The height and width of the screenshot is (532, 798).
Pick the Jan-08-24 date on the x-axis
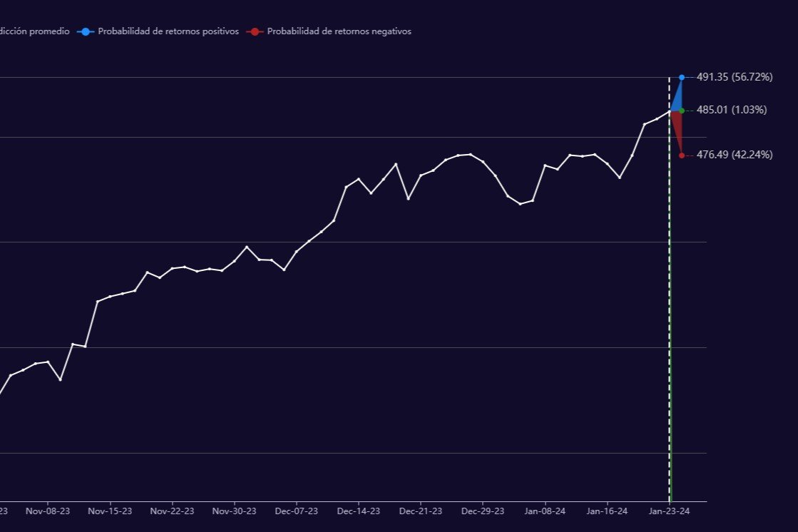tap(545, 511)
